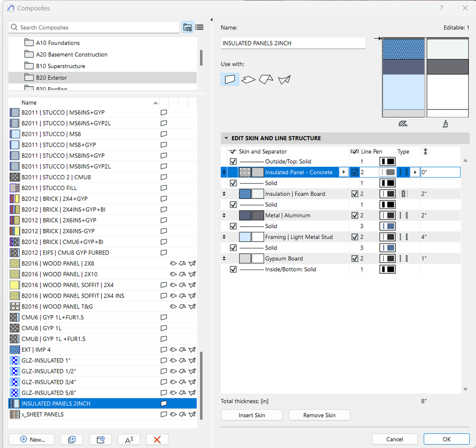Click pen color swatch of Metal | Aluminum
This screenshot has width=476, height=448.
(x=387, y=215)
